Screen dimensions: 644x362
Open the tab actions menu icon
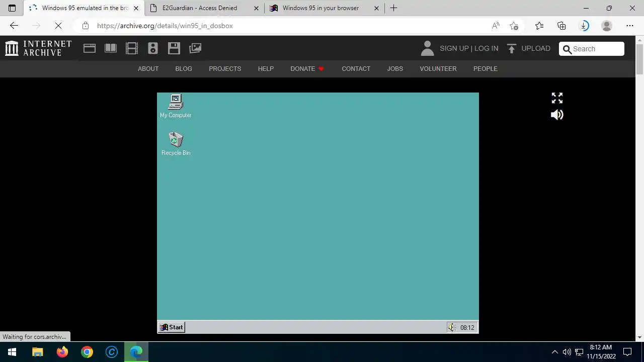(x=12, y=8)
